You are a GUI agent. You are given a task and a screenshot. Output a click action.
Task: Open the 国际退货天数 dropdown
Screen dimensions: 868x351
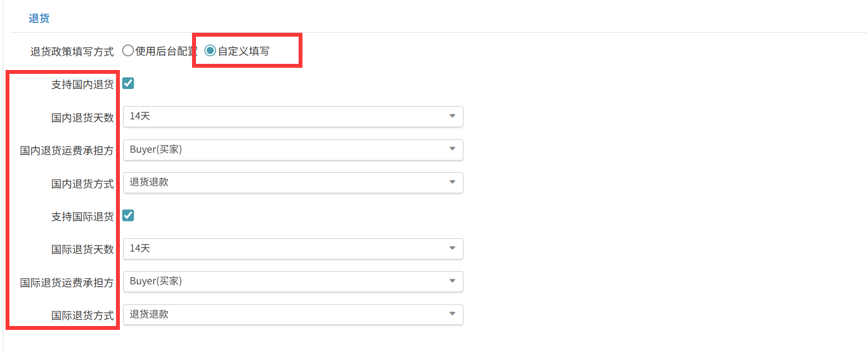293,248
